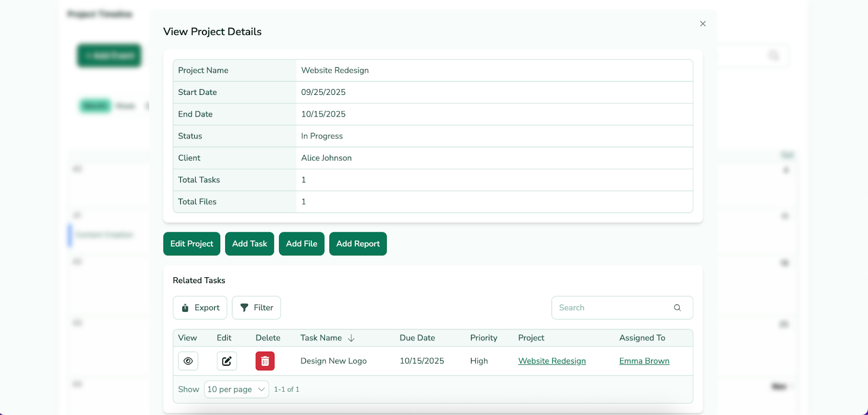
Task: Toggle the Task Name sort arrow
Action: [351, 338]
